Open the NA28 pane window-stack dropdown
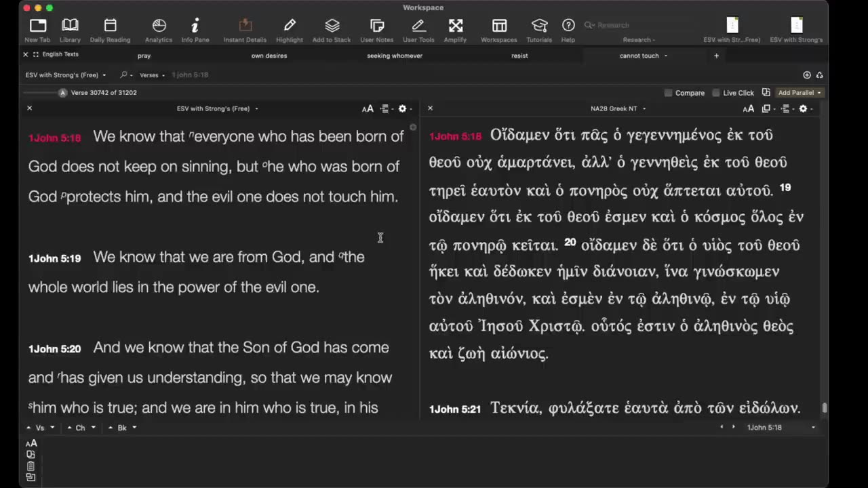868x488 pixels. pyautogui.click(x=768, y=108)
